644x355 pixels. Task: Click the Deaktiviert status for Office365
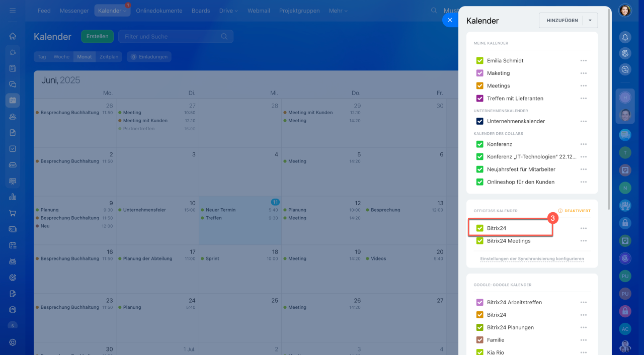point(574,211)
